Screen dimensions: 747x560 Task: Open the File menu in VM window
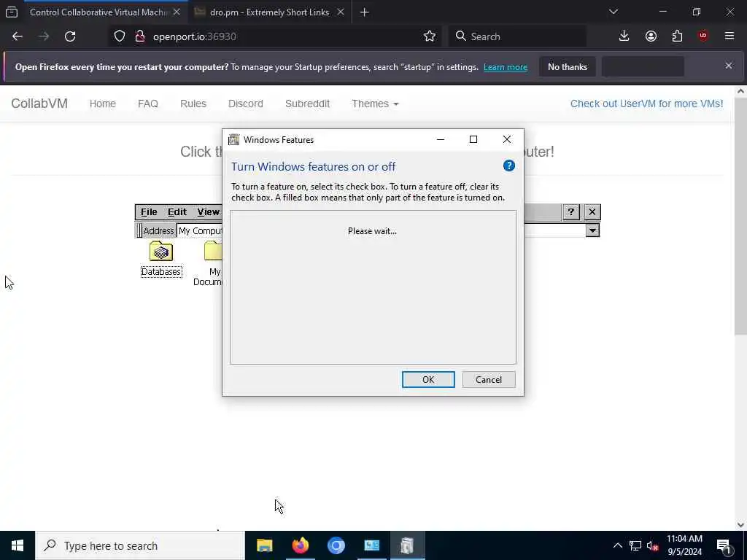pos(149,212)
